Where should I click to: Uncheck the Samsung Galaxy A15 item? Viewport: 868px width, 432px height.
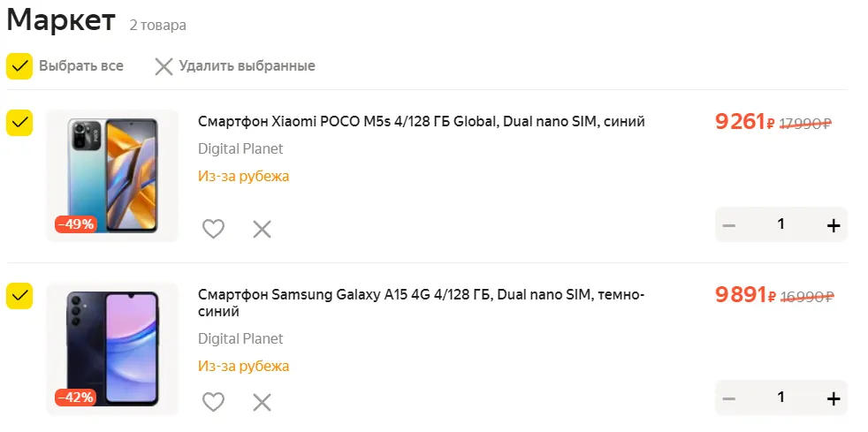(19, 296)
